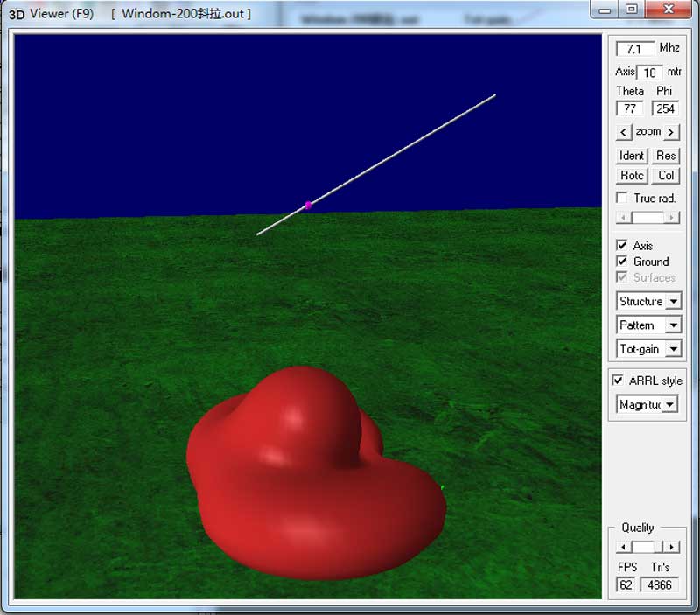The height and width of the screenshot is (615, 700).
Task: Click the magenta feed point on wire
Action: (x=308, y=206)
